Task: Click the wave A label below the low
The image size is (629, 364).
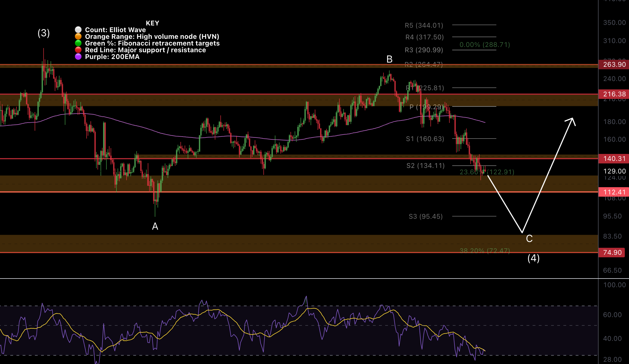Action: pyautogui.click(x=155, y=226)
